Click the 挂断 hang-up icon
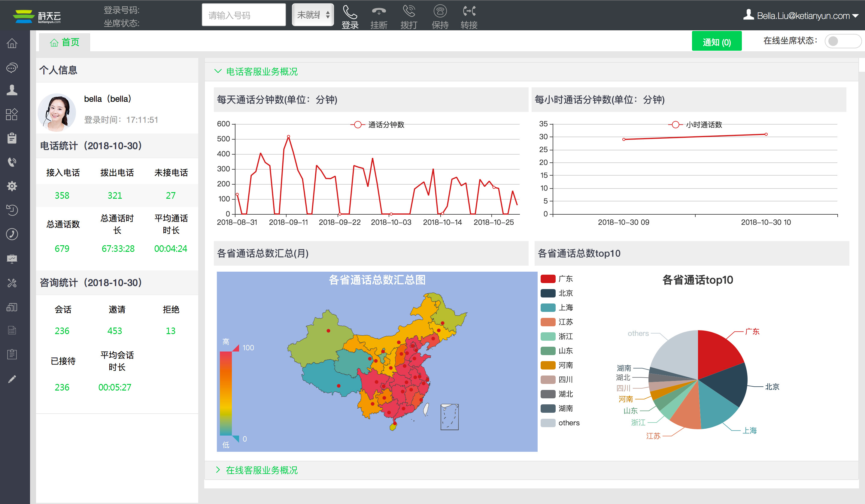865x504 pixels. [x=379, y=12]
